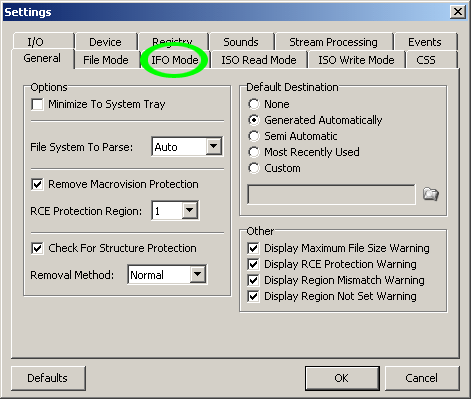The width and height of the screenshot is (471, 399).
Task: Open ISO Write Mode tab
Action: 356,60
